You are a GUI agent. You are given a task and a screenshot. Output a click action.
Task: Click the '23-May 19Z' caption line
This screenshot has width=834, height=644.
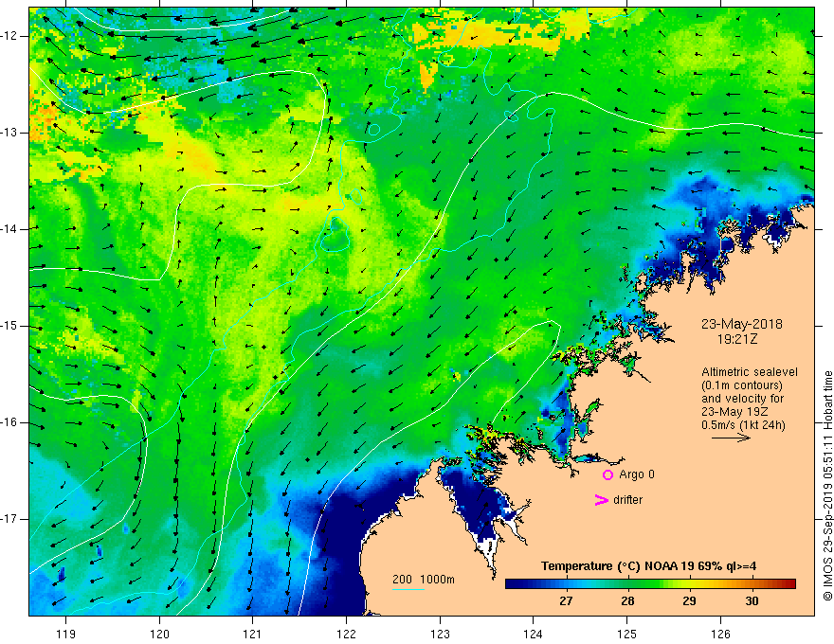point(734,412)
